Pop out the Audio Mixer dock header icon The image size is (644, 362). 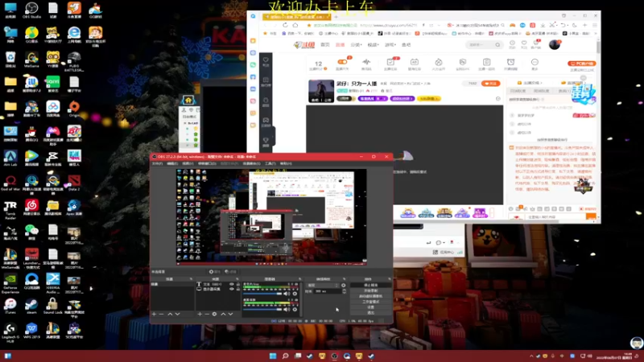coord(299,279)
